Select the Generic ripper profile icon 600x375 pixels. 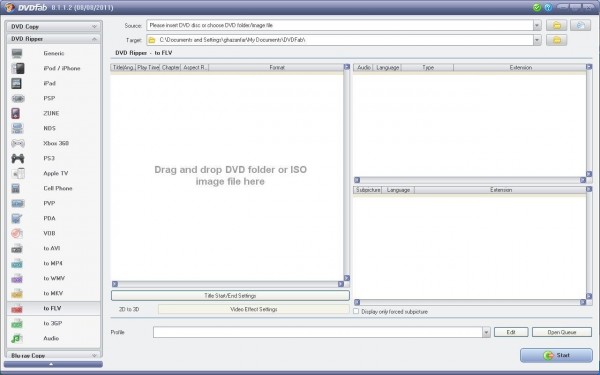tap(17, 54)
